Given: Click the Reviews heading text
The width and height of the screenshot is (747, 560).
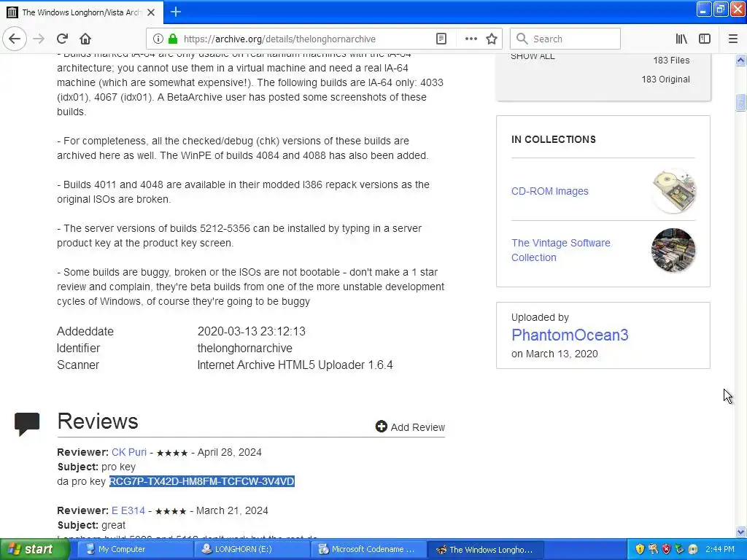Looking at the screenshot, I should pos(98,421).
